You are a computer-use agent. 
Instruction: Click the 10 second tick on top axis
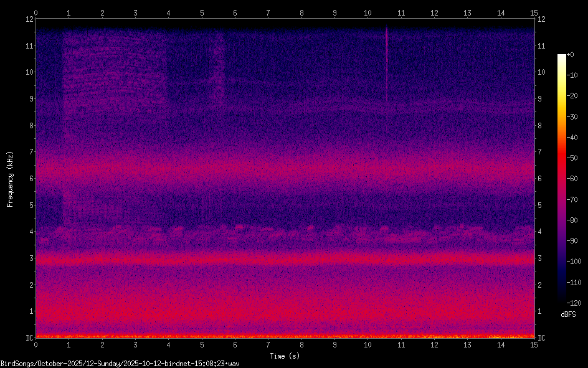tap(367, 12)
